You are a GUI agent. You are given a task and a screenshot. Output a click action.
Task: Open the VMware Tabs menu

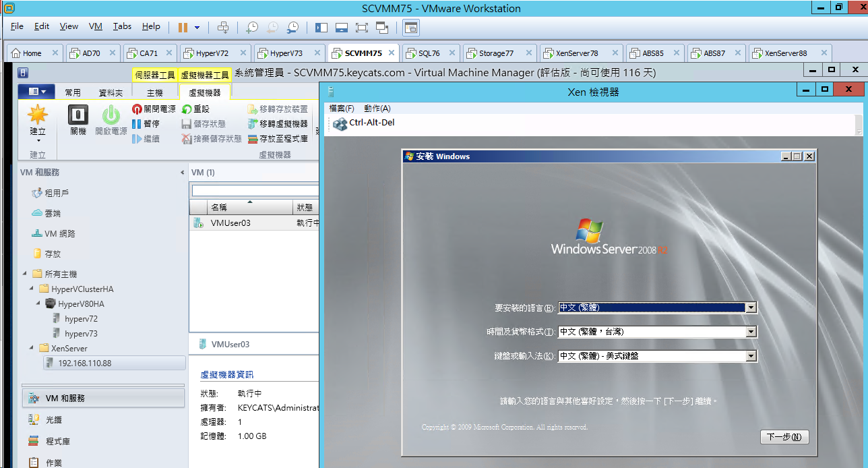tap(122, 26)
